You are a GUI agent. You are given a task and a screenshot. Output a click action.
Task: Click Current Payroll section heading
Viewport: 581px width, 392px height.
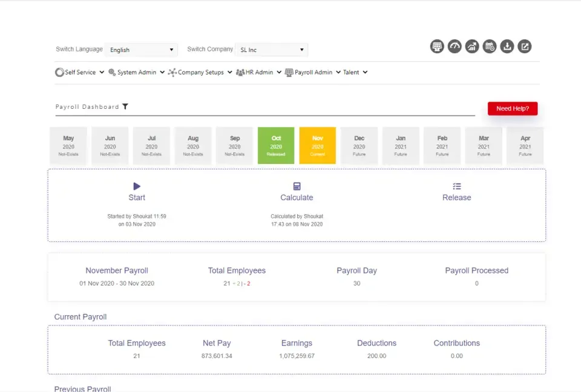click(x=80, y=317)
